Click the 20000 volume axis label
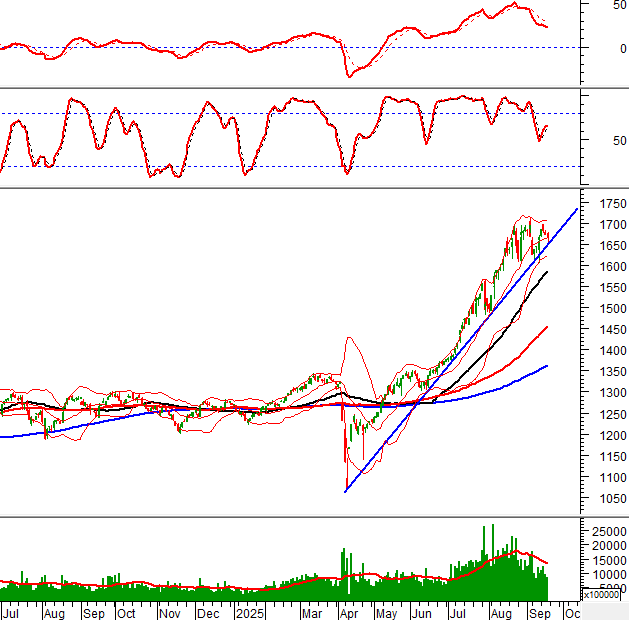The image size is (629, 620). click(x=609, y=546)
